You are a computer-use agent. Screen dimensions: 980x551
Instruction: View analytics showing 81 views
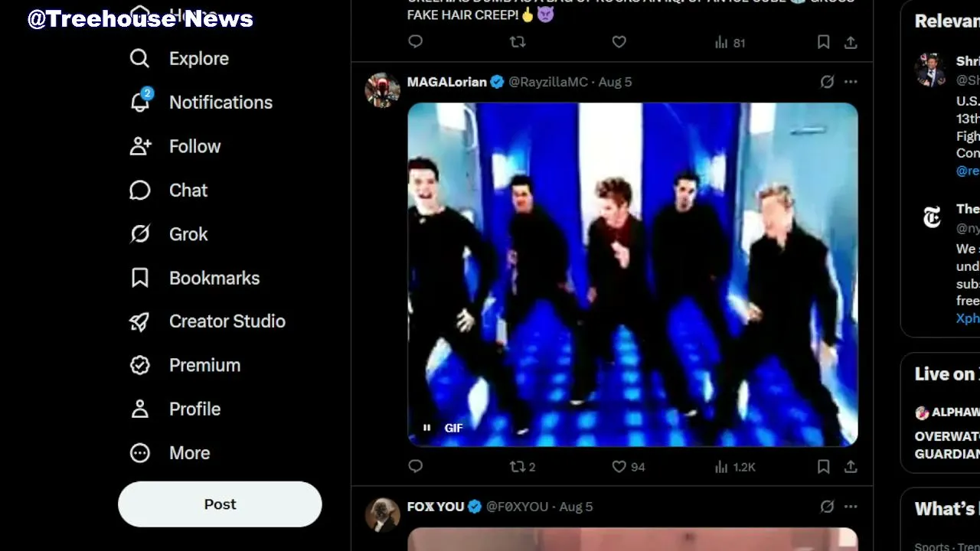pos(730,43)
